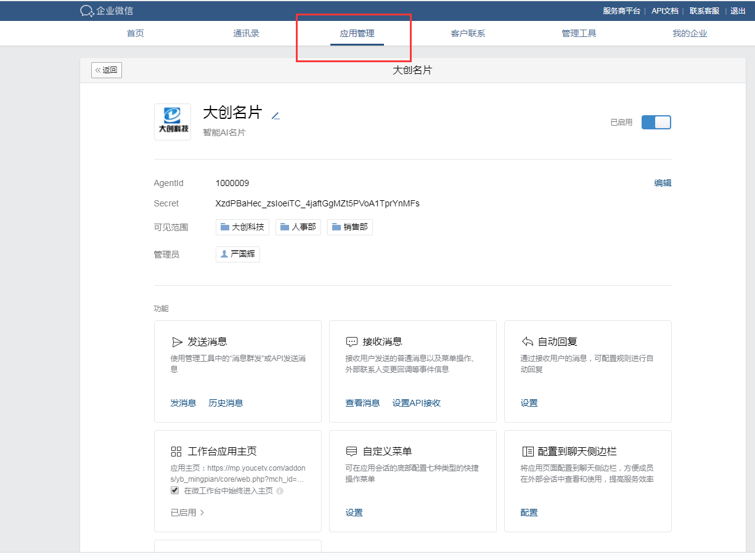The image size is (755, 560).
Task: Click the AgentId value 1000009
Action: pos(232,183)
